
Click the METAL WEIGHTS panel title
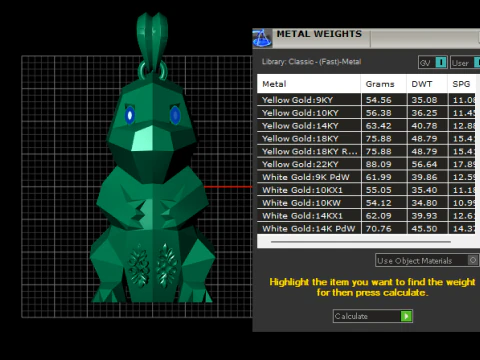(x=319, y=34)
